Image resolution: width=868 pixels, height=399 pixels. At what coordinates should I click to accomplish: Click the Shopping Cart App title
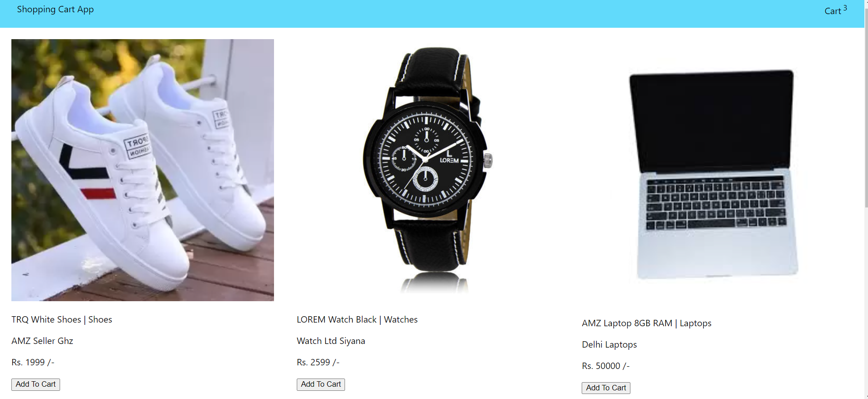pyautogui.click(x=56, y=10)
